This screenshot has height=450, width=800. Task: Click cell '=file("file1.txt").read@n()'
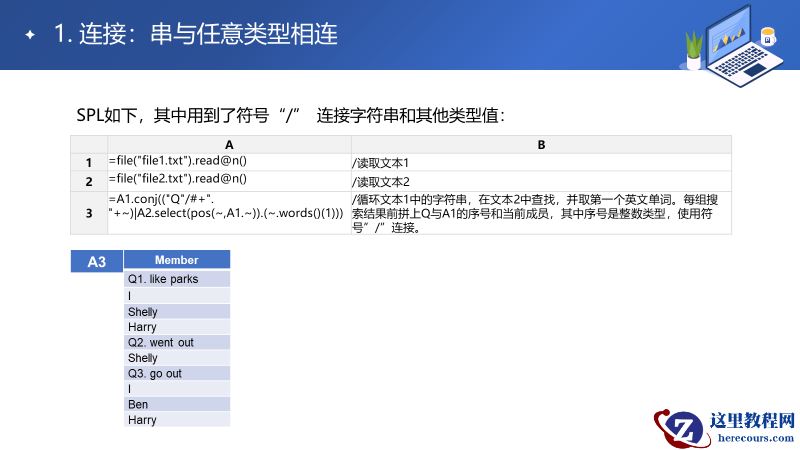coord(229,162)
